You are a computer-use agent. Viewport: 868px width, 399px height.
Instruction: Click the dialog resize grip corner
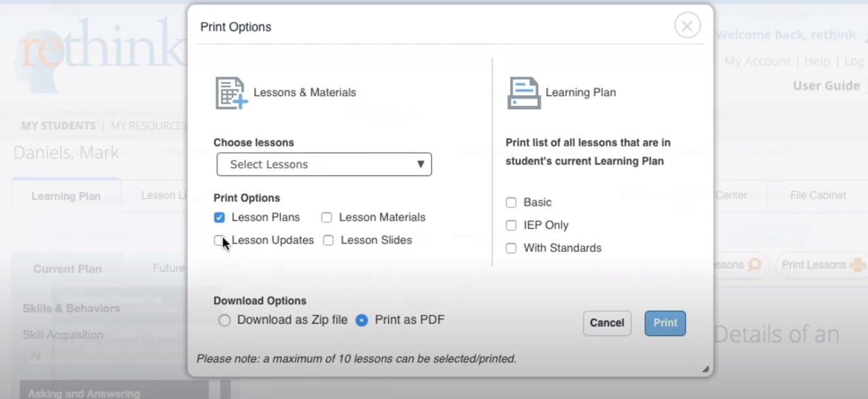[706, 369]
